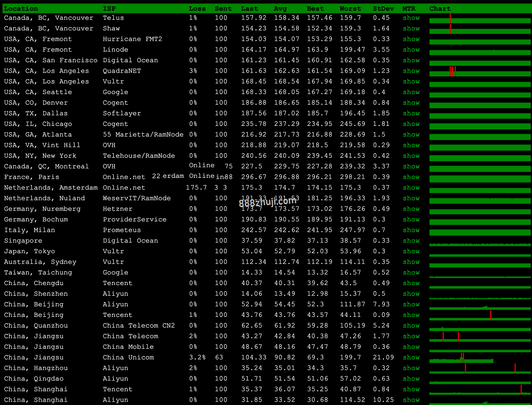Click 'show' for Beijing Aliyun row
Viewport: 532px width, 405px height.
[x=411, y=305]
